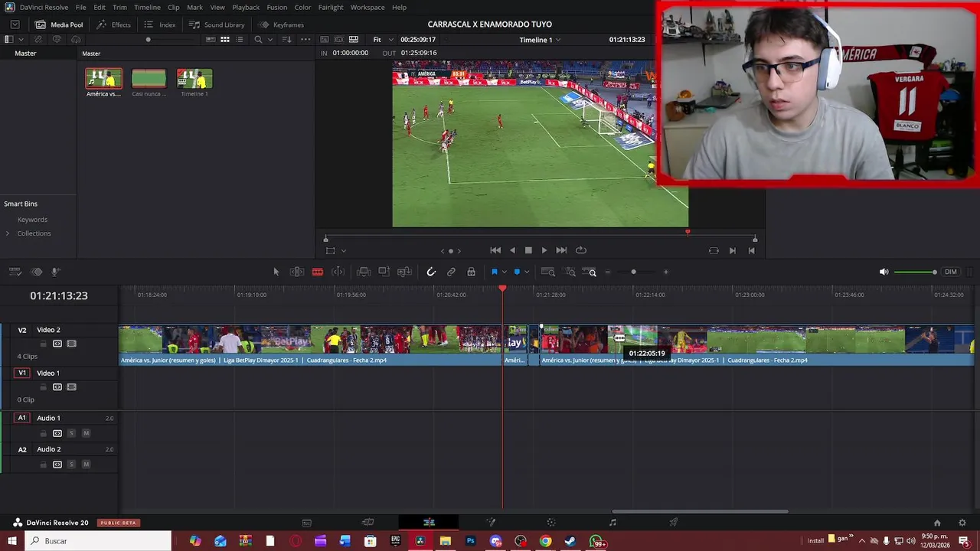This screenshot has height=551, width=980.
Task: Toggle the Linked Selection chain icon
Action: 451,272
